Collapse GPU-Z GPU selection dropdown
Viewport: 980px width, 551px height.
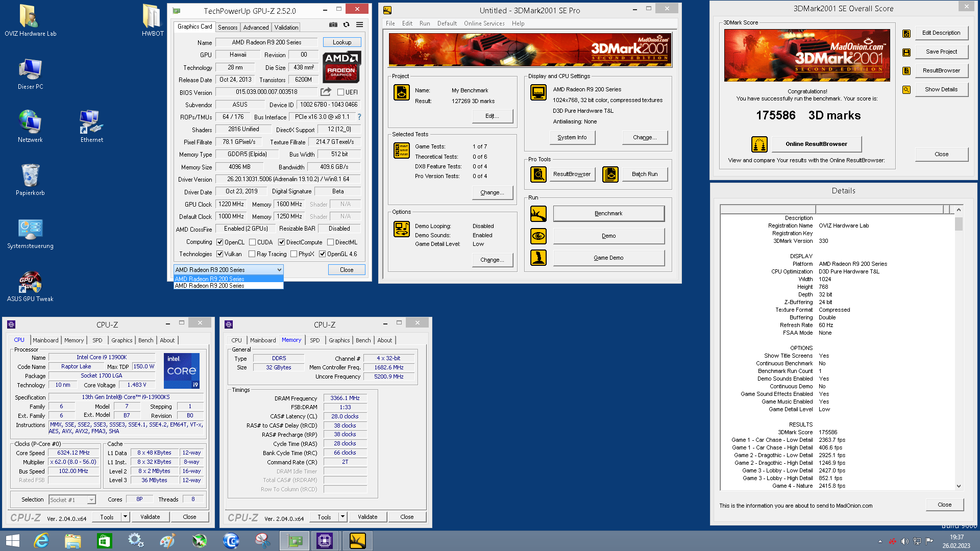pos(279,270)
